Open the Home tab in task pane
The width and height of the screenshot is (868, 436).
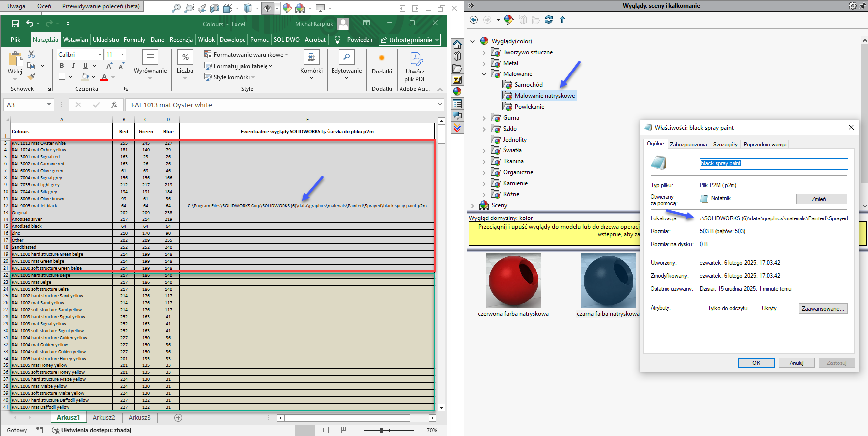pos(457,44)
